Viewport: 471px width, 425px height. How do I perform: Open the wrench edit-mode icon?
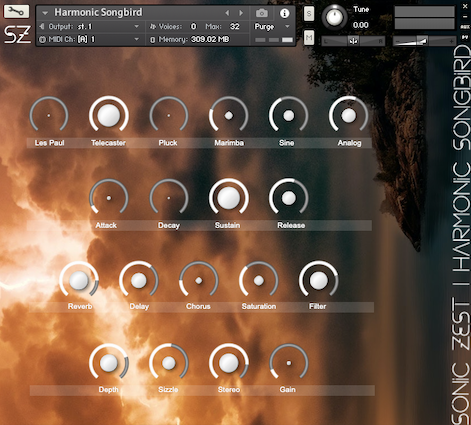[16, 11]
